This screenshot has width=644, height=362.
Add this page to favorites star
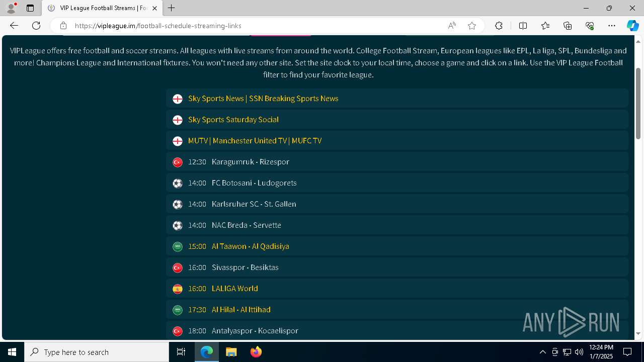[x=472, y=26]
